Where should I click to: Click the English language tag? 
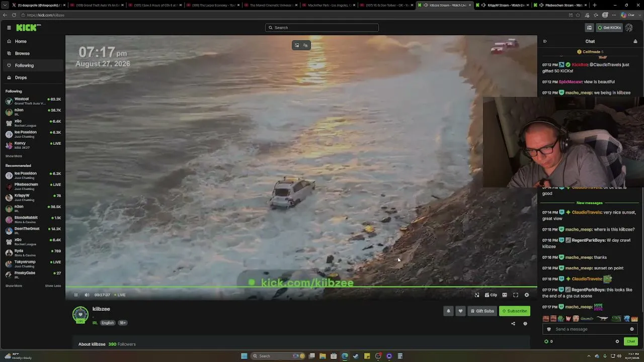108,323
